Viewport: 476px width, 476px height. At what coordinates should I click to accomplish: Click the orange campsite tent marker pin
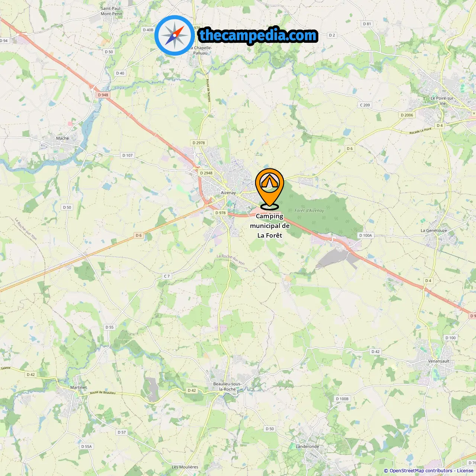(270, 189)
